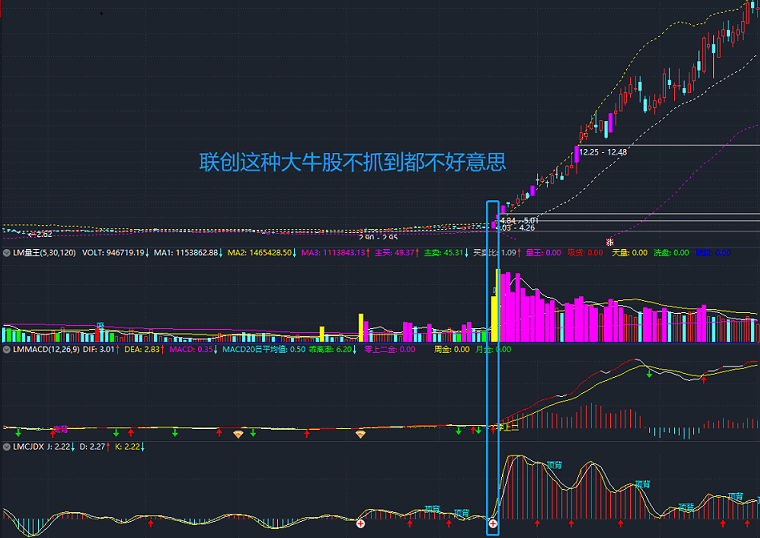Select the 买卖比: 1.09 reading
Screen dimensions: 760x538
497,253
